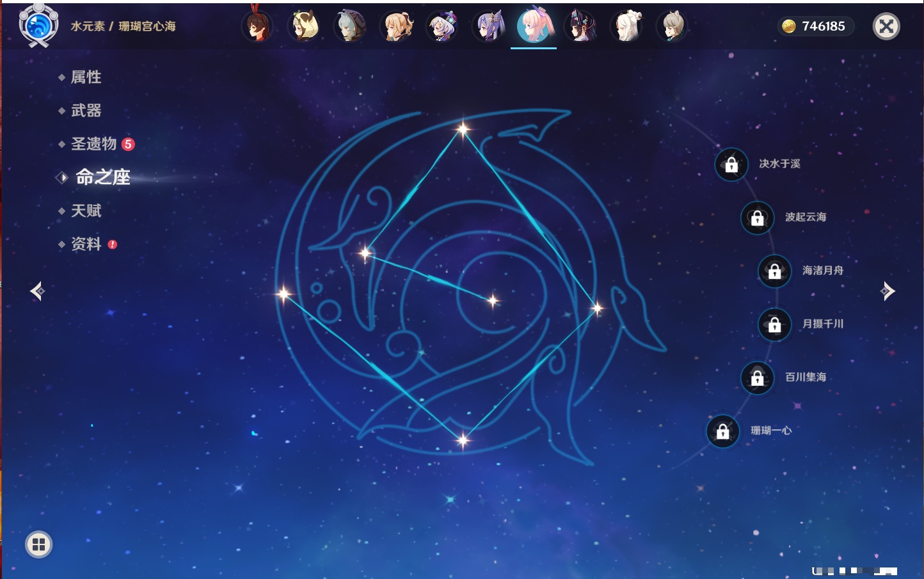Image resolution: width=924 pixels, height=579 pixels.
Task: Click the 水元素 / 珊瑚宫心海 title text
Action: pyautogui.click(x=123, y=26)
